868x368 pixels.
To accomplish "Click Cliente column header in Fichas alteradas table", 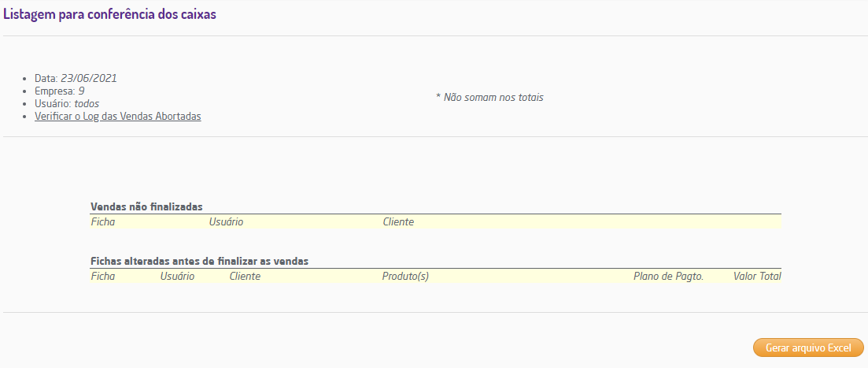I will [245, 276].
